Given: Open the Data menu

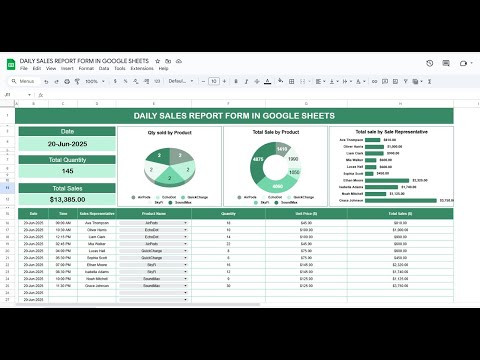Looking at the screenshot, I should pyautogui.click(x=104, y=68).
